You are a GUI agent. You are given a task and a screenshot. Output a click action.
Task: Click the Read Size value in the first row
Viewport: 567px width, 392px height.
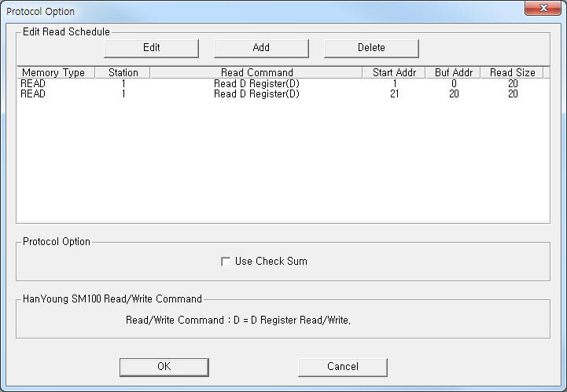pos(512,83)
